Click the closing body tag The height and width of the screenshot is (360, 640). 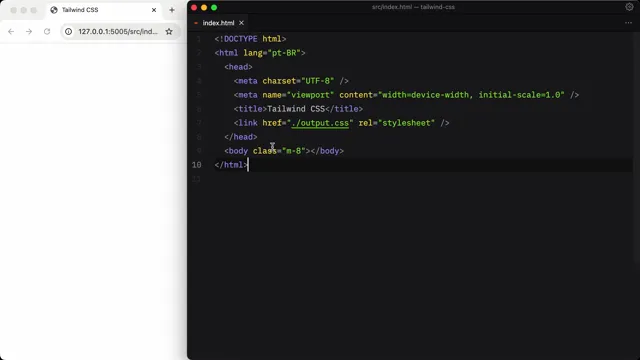point(327,151)
